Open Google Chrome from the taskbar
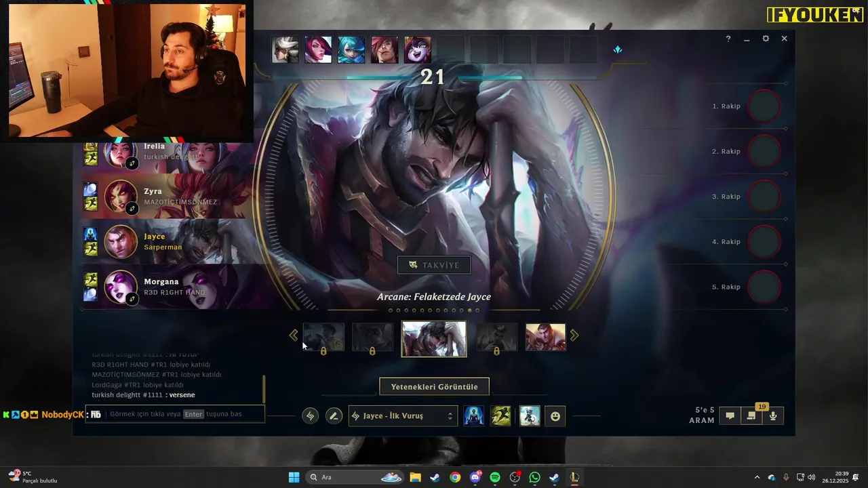Image resolution: width=868 pixels, height=488 pixels. click(x=455, y=477)
